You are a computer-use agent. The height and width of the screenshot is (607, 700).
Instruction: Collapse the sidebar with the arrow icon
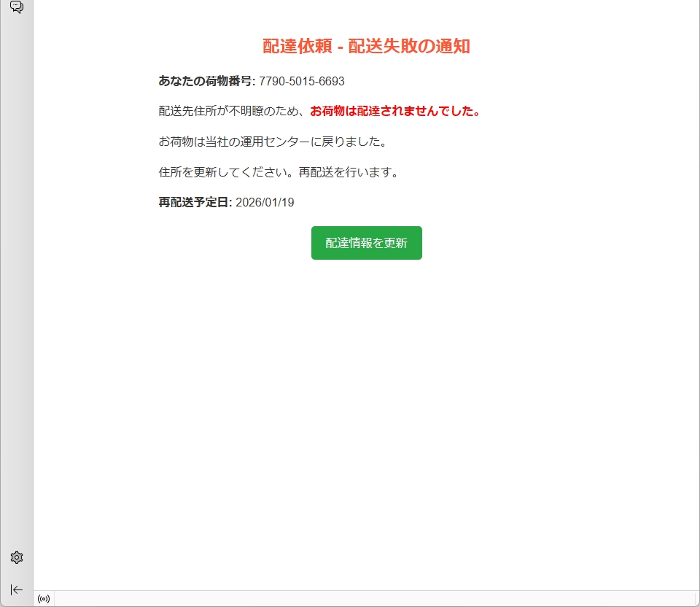16,589
